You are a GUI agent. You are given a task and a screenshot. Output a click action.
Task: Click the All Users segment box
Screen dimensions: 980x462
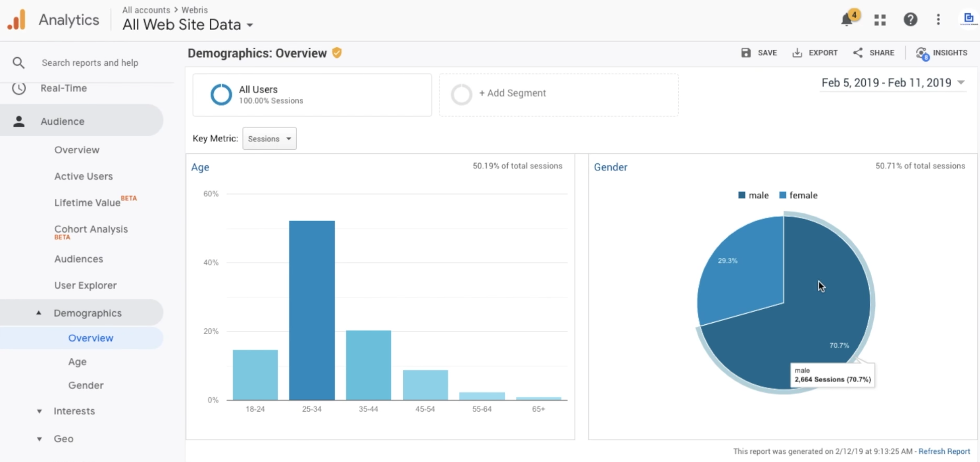click(x=312, y=95)
